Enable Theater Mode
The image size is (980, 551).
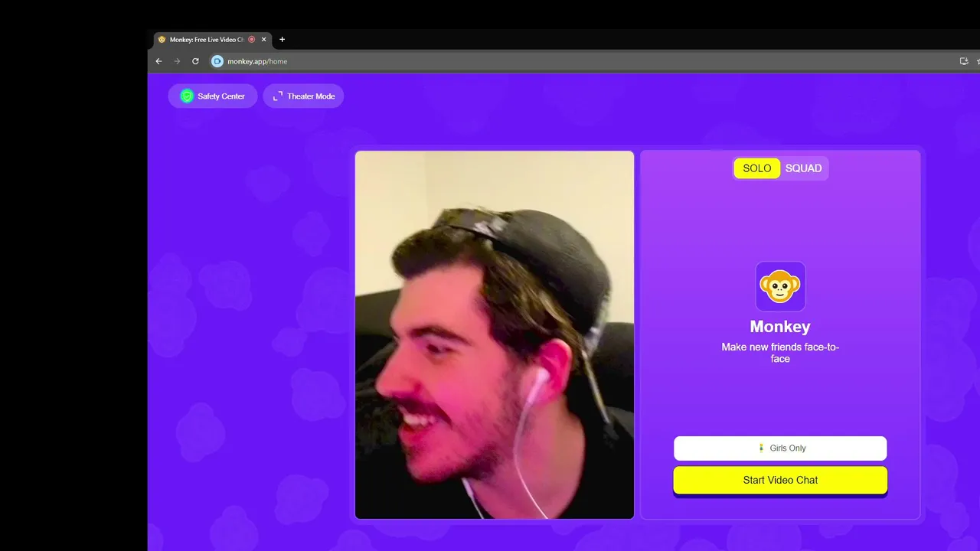303,96
